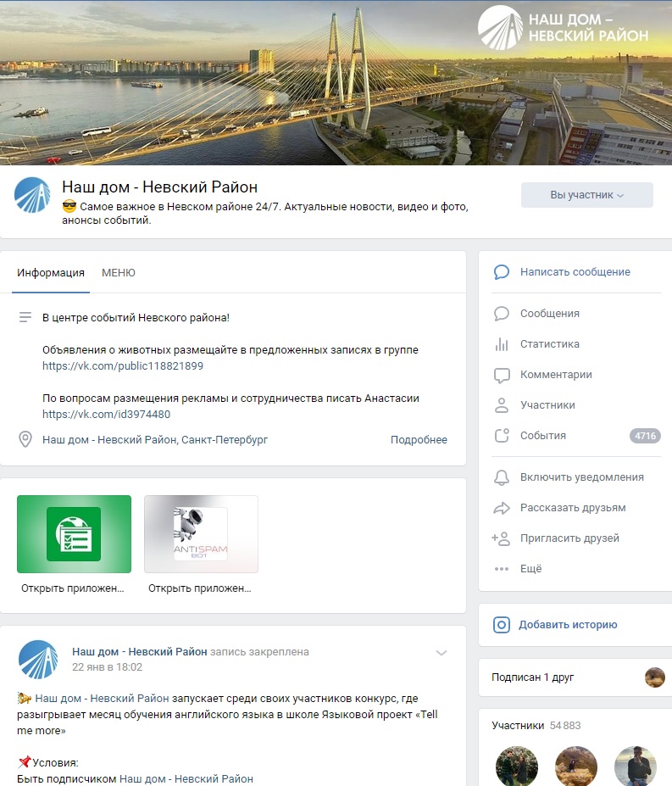The height and width of the screenshot is (786, 672).
Task: Open Сообщения in the sidebar
Action: pos(549,314)
